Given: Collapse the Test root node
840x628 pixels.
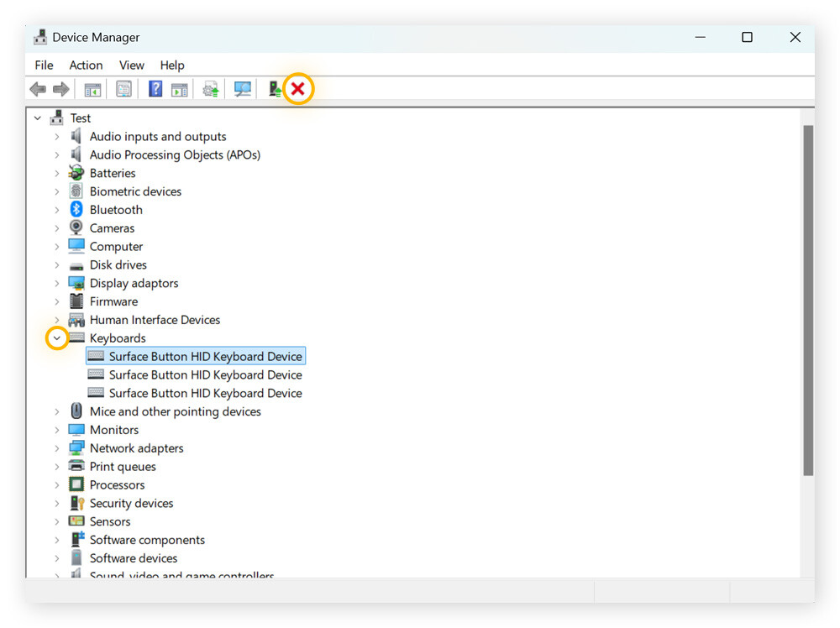Looking at the screenshot, I should coord(38,118).
